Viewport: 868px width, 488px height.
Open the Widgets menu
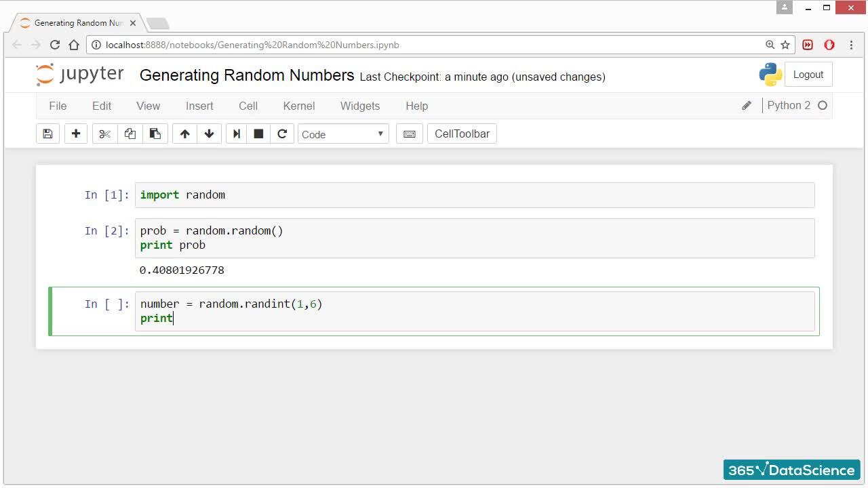click(x=360, y=106)
